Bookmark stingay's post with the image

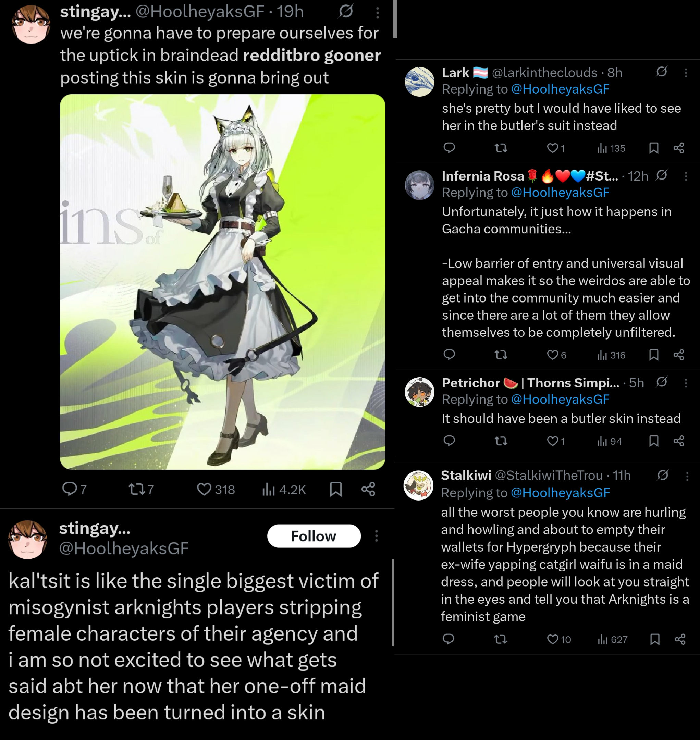click(336, 489)
